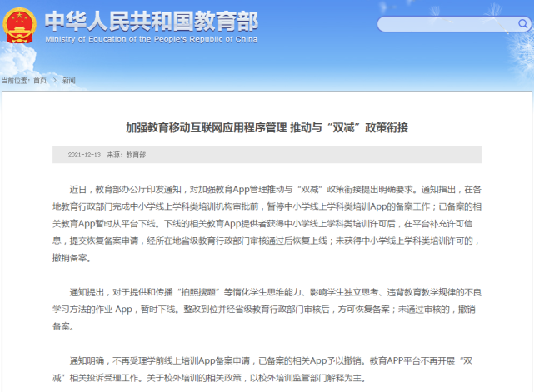Click the 中华人民共和国教育部 site title
The height and width of the screenshot is (392, 534).
[152, 22]
